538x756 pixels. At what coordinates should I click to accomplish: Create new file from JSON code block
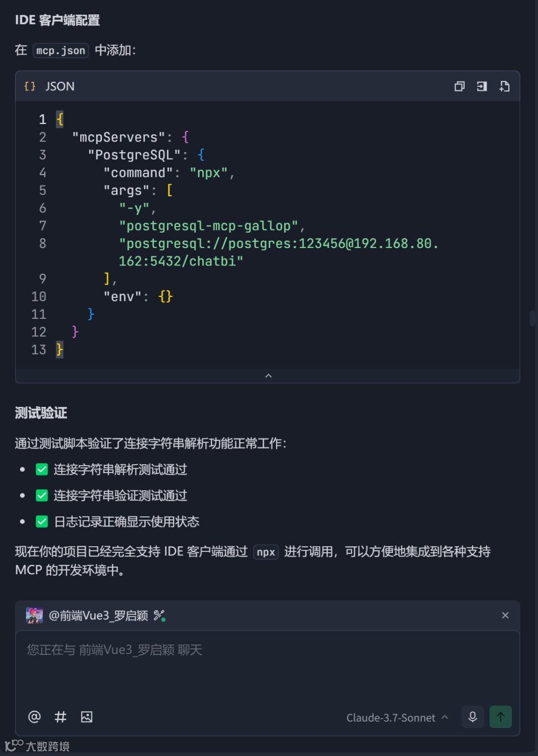coord(504,87)
